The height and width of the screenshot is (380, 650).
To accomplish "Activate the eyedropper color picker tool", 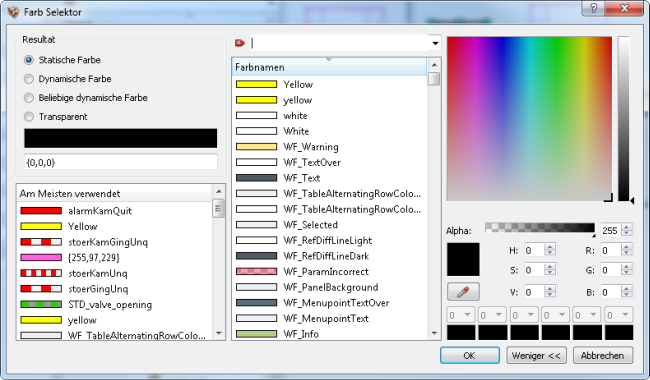I will coord(463,292).
